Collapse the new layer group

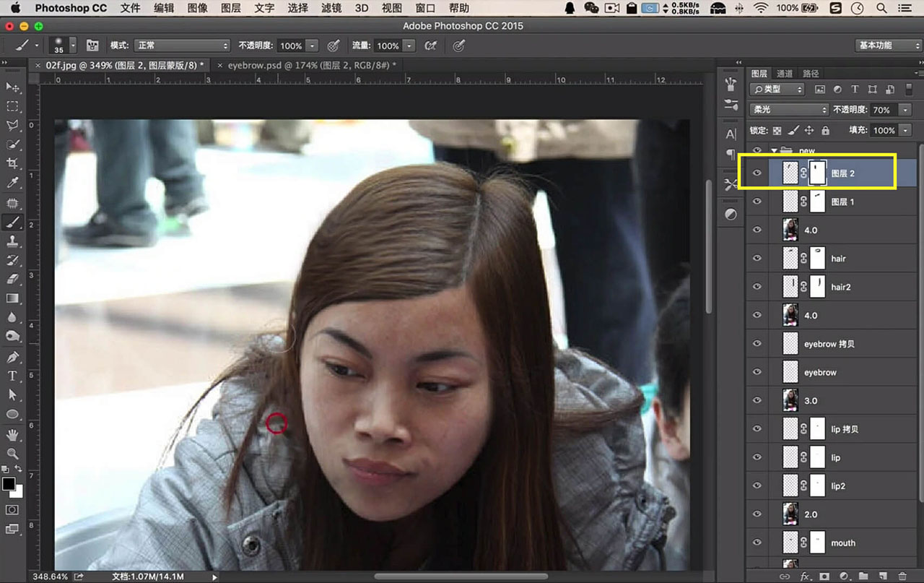[x=775, y=151]
